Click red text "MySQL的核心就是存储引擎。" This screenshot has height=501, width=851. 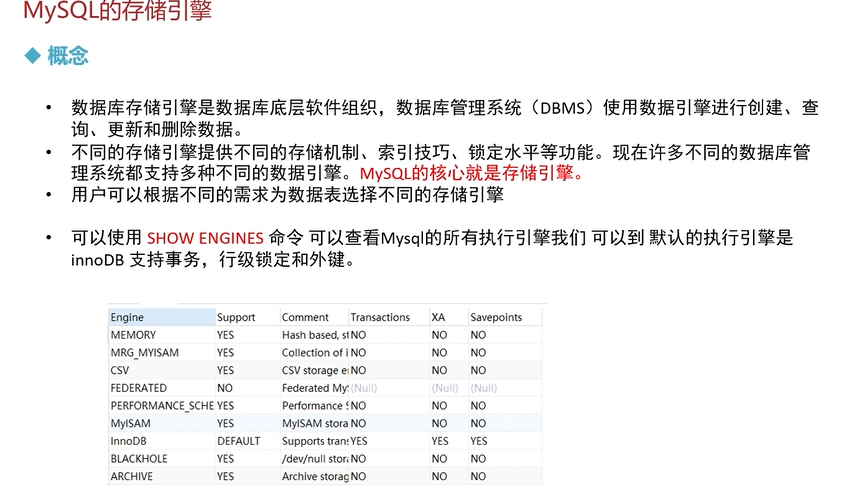click(472, 173)
